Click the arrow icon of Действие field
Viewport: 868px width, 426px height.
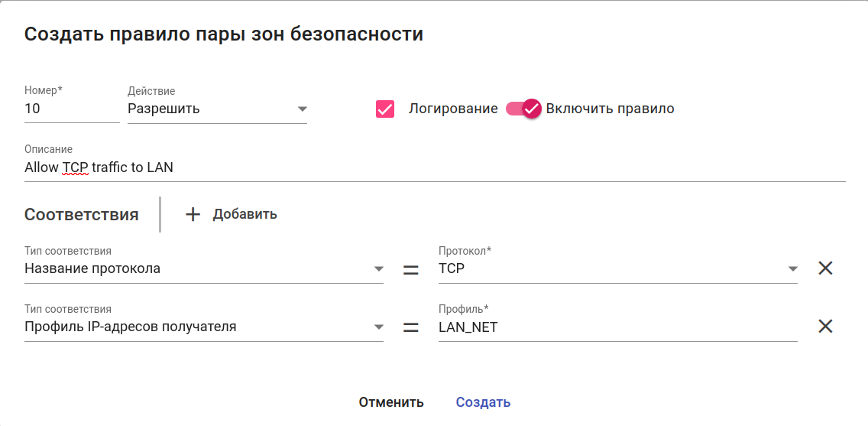302,109
